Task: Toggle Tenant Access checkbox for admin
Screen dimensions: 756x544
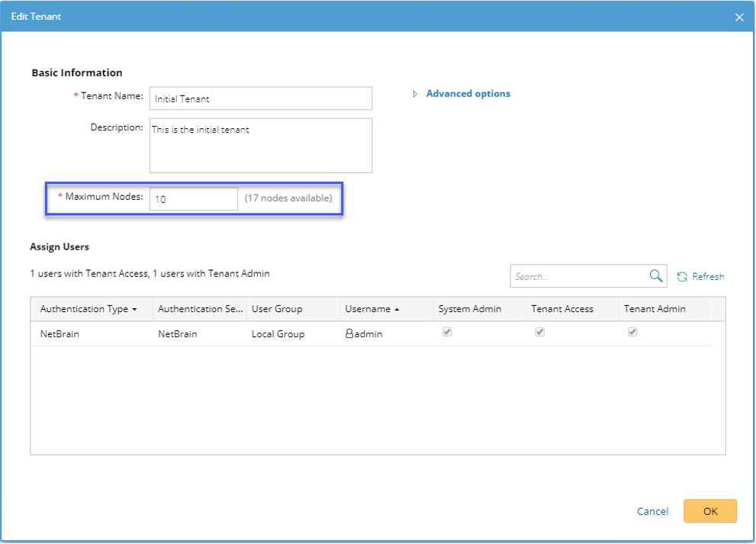Action: coord(540,333)
